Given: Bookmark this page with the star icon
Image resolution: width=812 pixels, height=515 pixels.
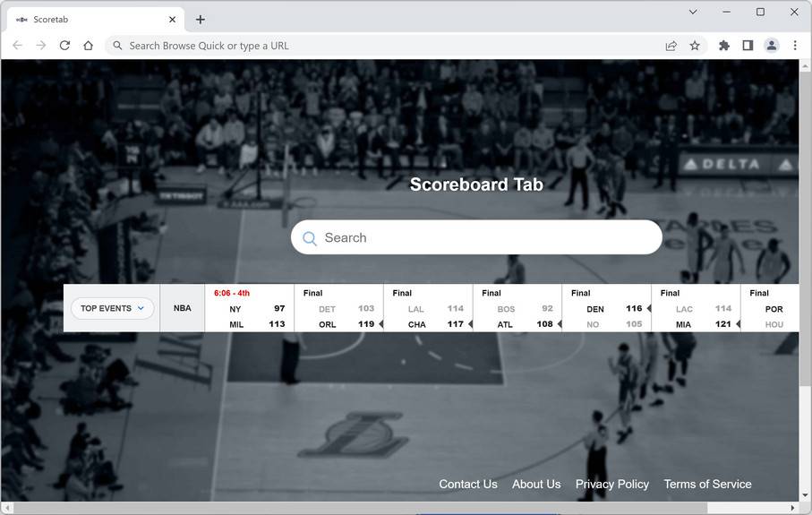Looking at the screenshot, I should [x=695, y=46].
